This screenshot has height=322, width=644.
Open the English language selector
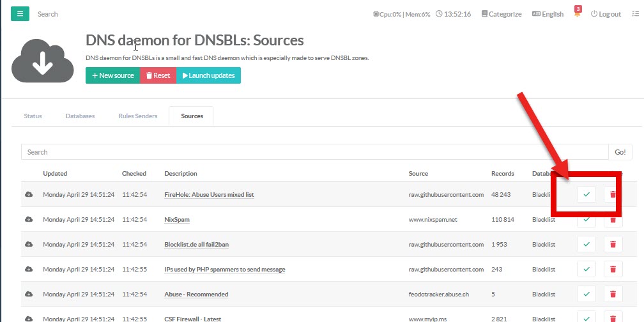point(548,14)
